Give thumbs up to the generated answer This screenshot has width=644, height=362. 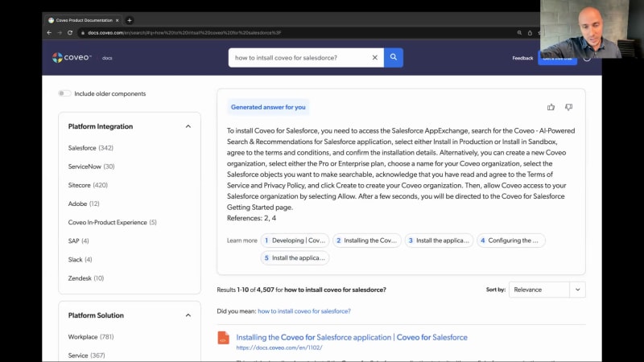tap(551, 107)
